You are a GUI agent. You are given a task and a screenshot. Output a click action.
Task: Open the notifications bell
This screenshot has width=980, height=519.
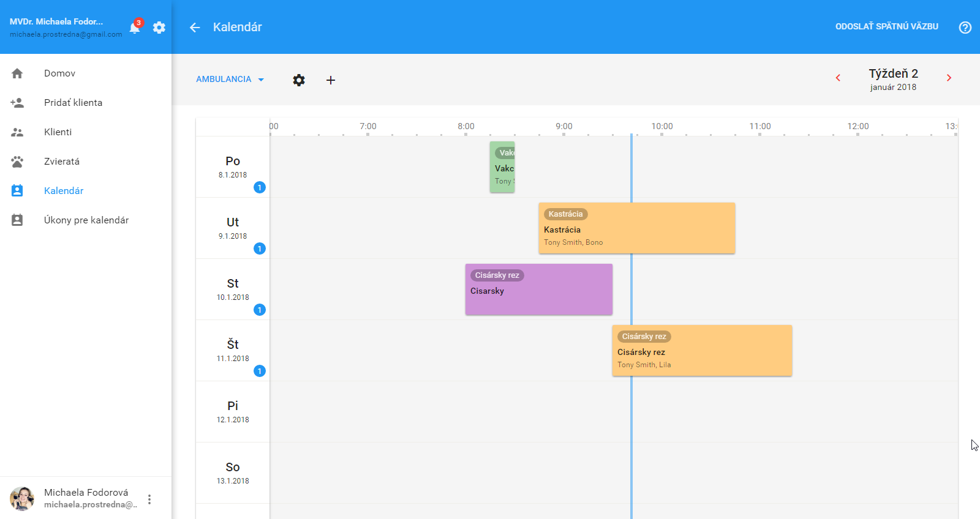coord(135,28)
